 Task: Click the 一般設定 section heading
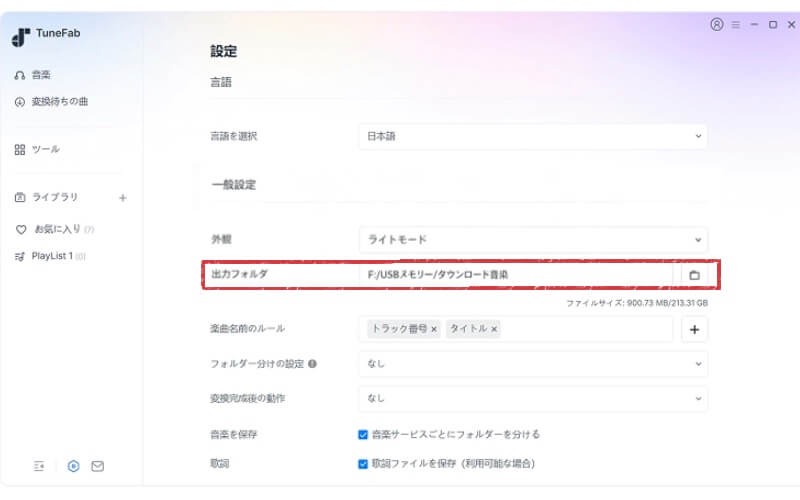click(x=234, y=185)
